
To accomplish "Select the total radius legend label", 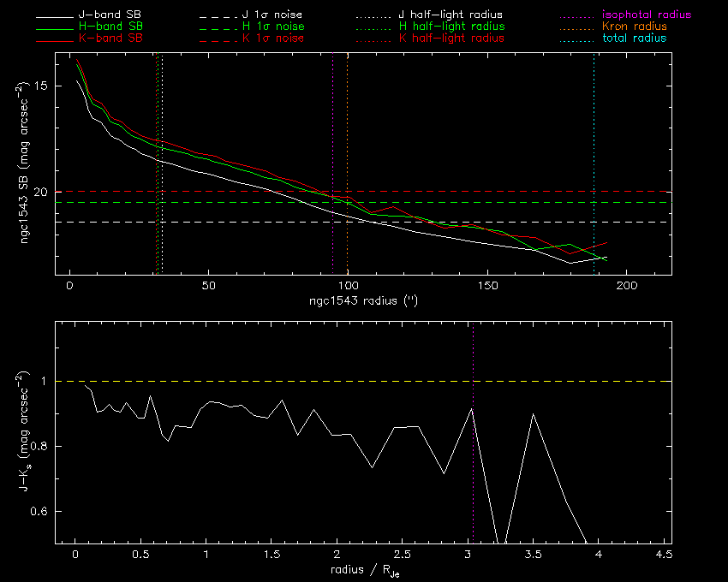I will (x=635, y=39).
